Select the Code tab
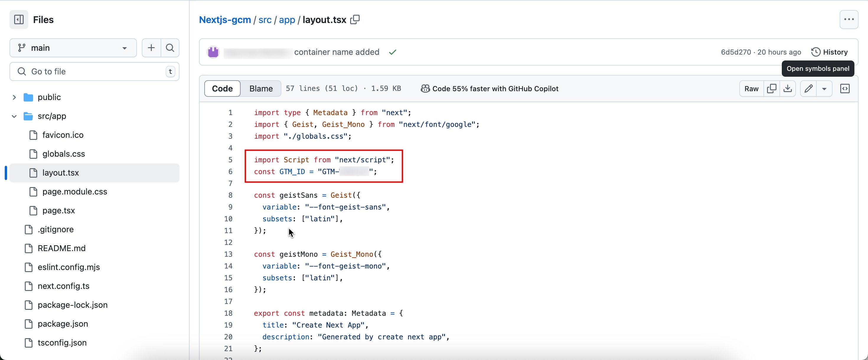Image resolution: width=868 pixels, height=360 pixels. (x=222, y=89)
